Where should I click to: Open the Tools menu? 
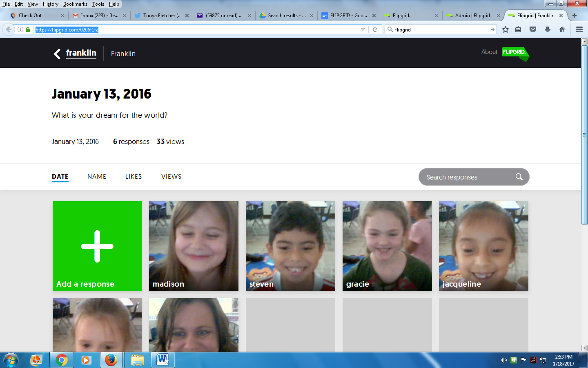click(x=98, y=4)
